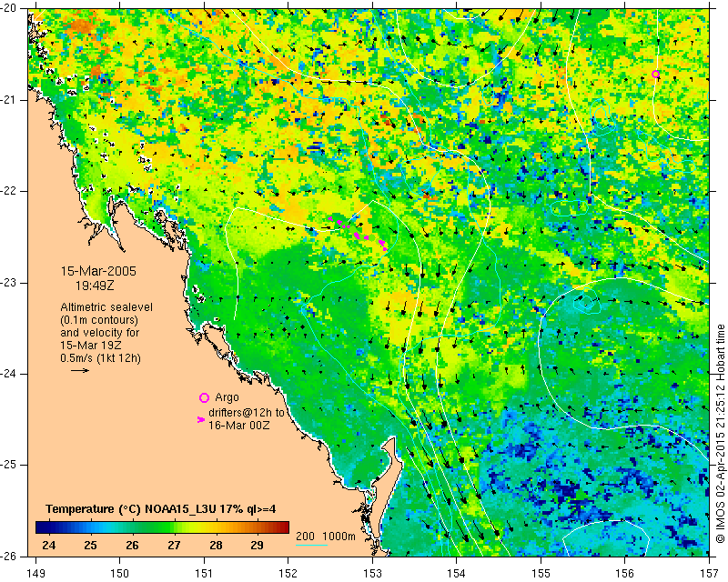Click longitude axis label 152
Screen dimensions: 728x582
point(288,574)
